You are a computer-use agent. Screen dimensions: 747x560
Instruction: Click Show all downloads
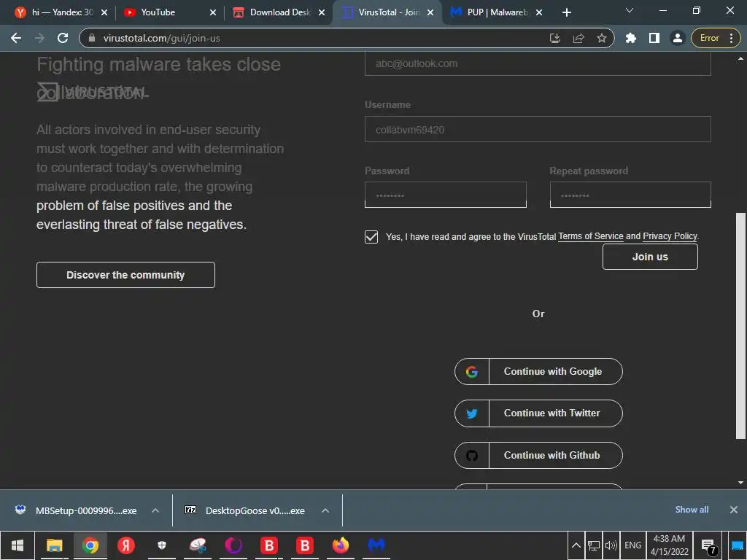click(x=692, y=510)
